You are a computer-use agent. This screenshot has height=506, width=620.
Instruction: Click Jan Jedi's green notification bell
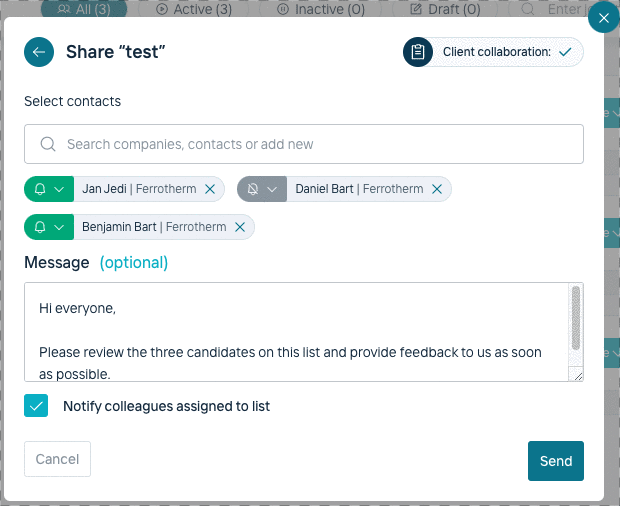(x=40, y=189)
